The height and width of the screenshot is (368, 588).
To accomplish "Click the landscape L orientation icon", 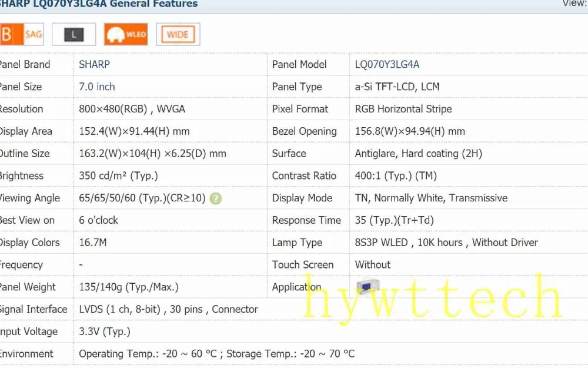I will [x=74, y=34].
